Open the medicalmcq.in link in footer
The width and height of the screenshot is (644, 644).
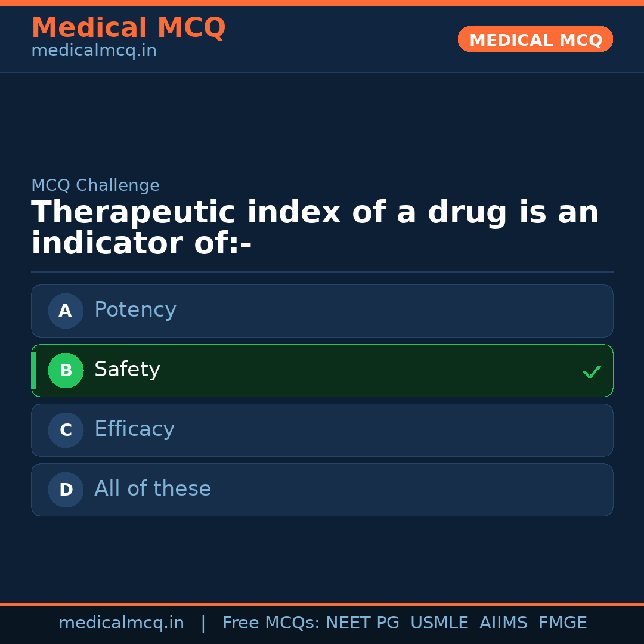pos(121,623)
